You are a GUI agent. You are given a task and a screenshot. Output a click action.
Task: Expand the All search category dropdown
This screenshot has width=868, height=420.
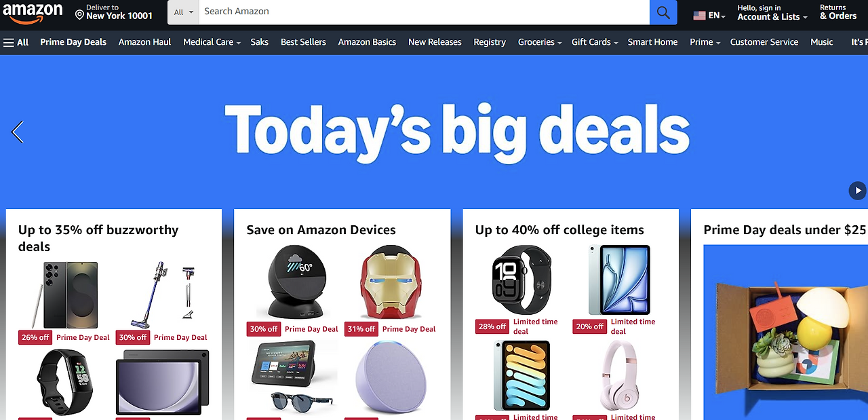(183, 12)
